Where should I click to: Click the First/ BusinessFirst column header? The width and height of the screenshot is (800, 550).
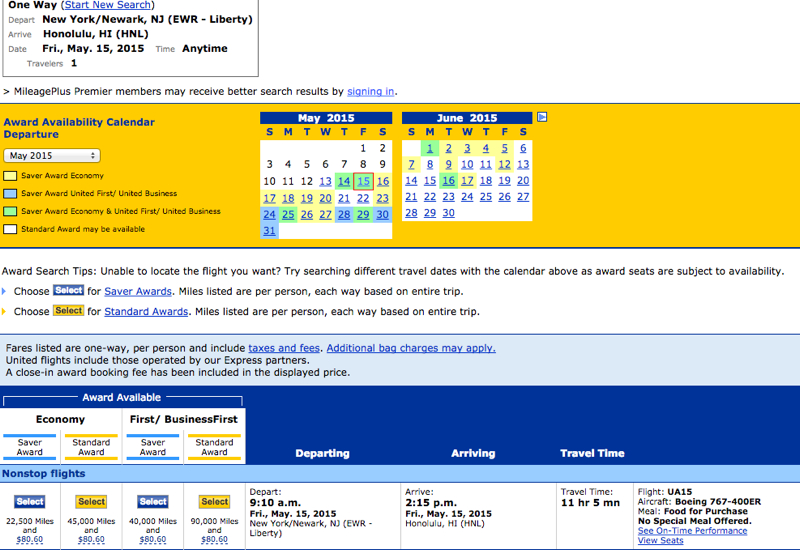click(x=184, y=419)
